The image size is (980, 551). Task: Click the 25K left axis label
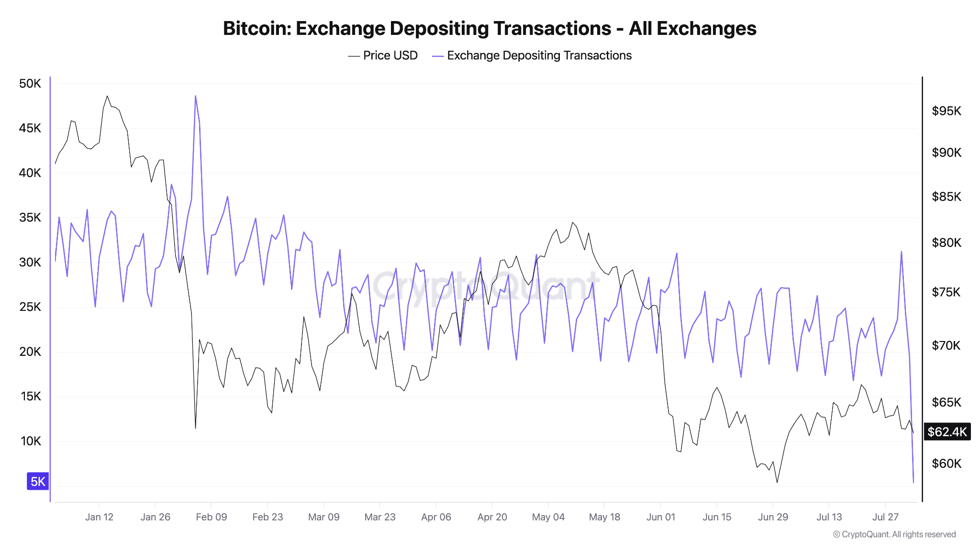click(30, 307)
